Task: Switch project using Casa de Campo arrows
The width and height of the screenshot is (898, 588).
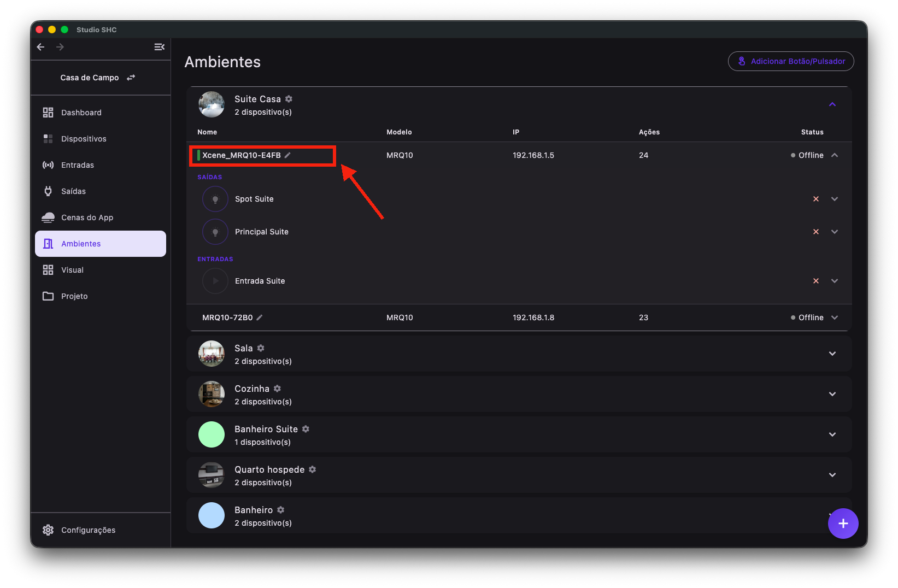Action: click(x=131, y=78)
